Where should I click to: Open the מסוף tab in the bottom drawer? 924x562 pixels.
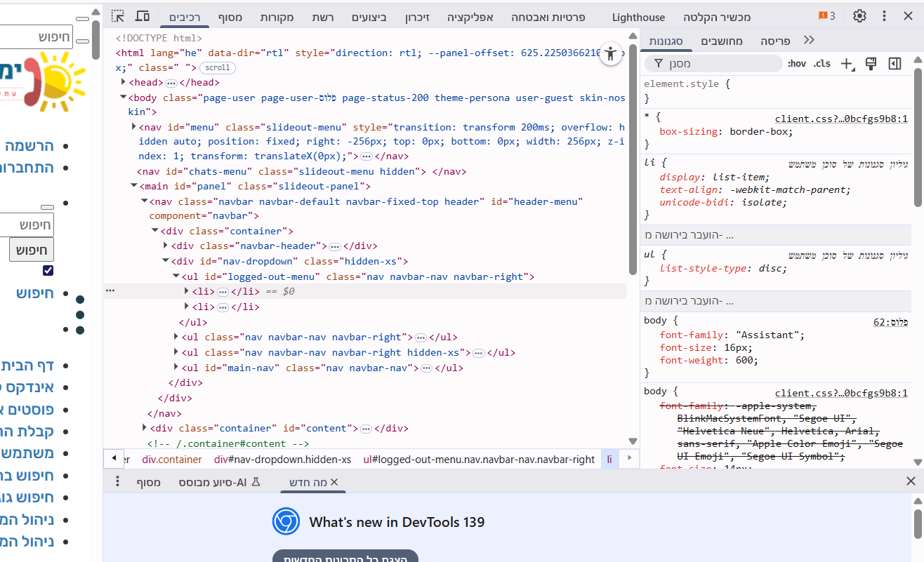[x=149, y=482]
